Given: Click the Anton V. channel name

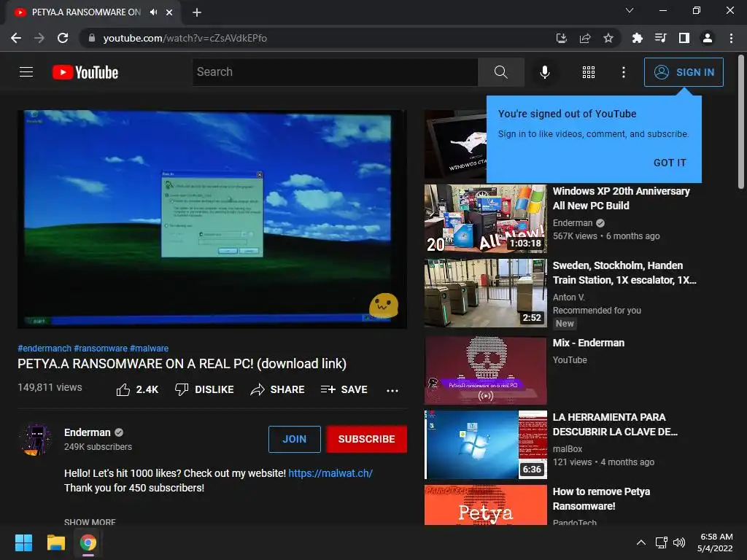Looking at the screenshot, I should (x=568, y=297).
